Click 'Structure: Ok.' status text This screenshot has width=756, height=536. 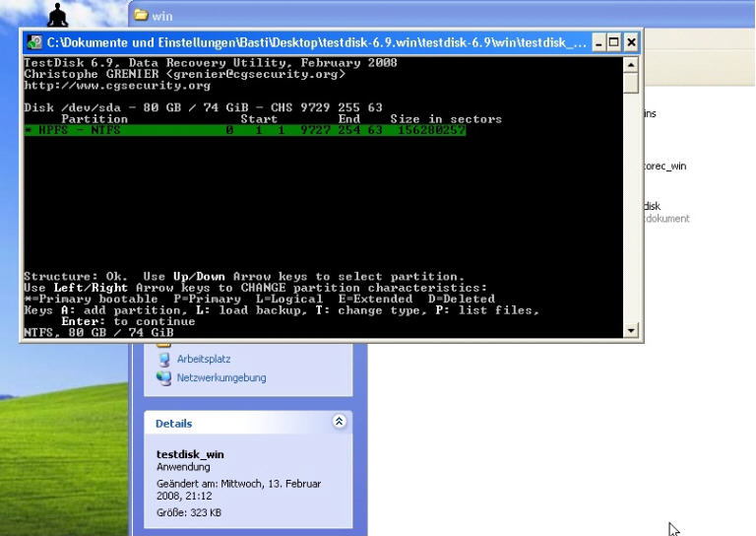point(76,277)
